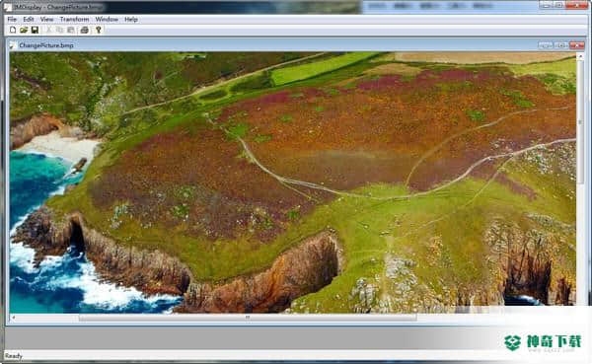Open the File menu

[x=12, y=20]
